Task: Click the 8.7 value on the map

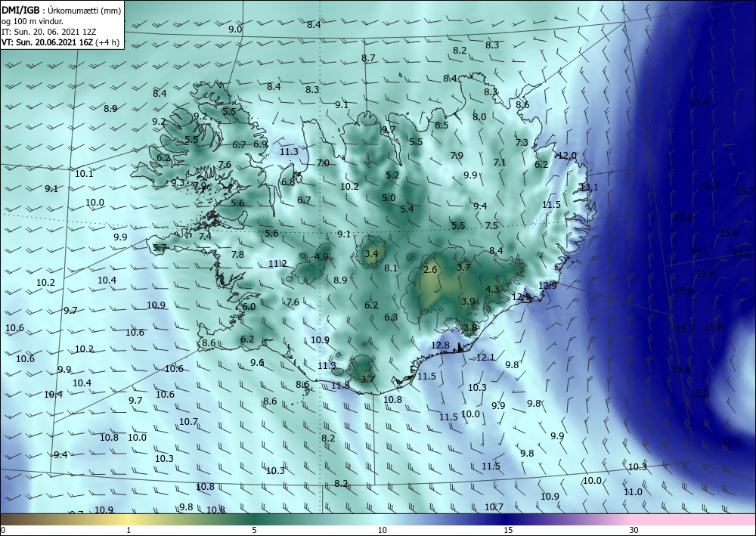Action: click(x=368, y=58)
